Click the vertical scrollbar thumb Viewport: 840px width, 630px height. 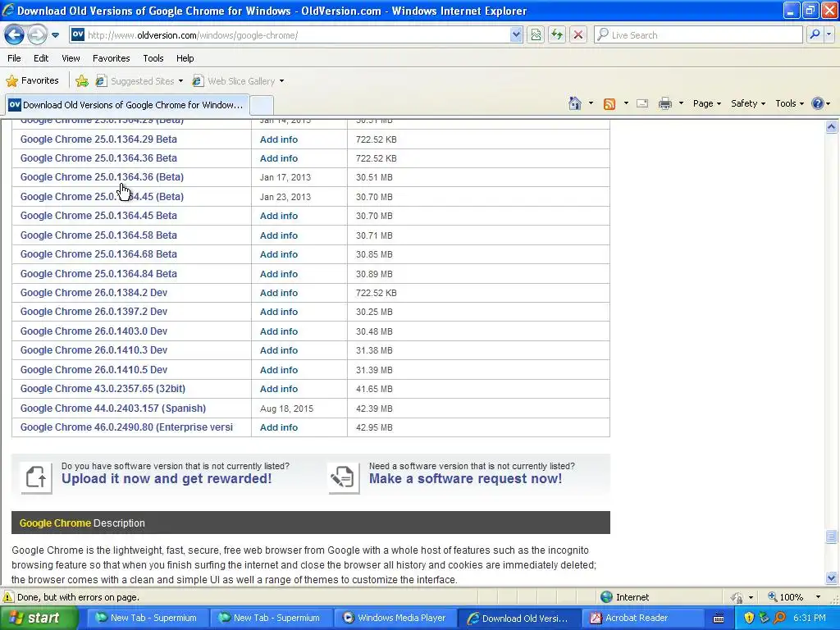832,536
